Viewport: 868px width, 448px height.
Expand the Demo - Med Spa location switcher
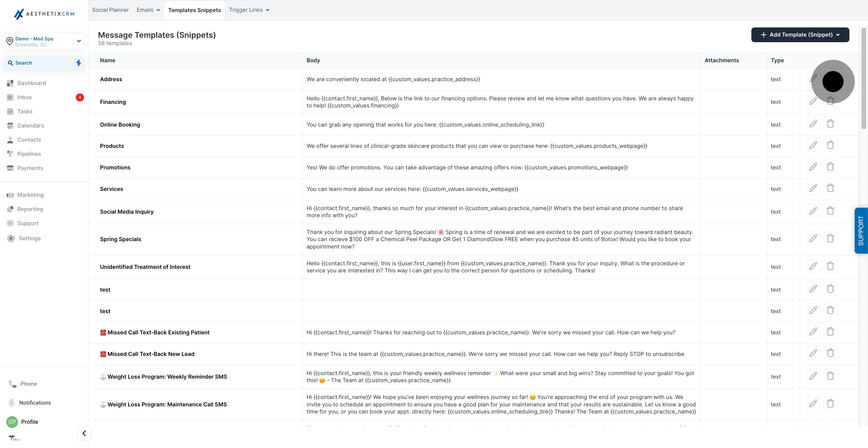pyautogui.click(x=44, y=41)
